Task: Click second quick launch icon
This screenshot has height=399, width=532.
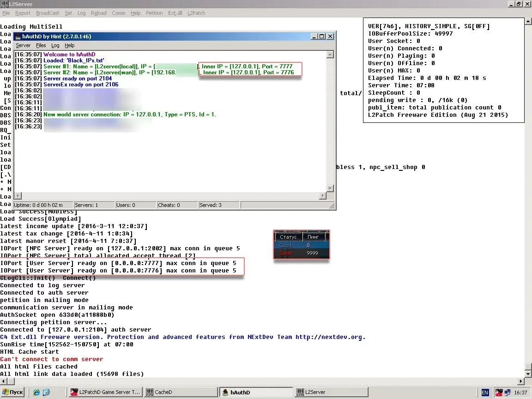Action: coord(46,392)
